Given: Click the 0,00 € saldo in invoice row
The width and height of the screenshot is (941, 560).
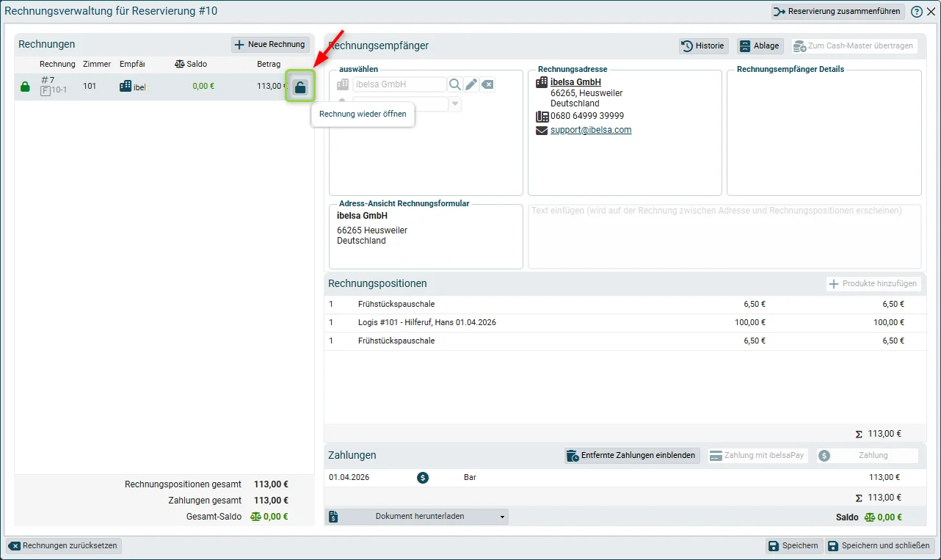Looking at the screenshot, I should [x=203, y=87].
